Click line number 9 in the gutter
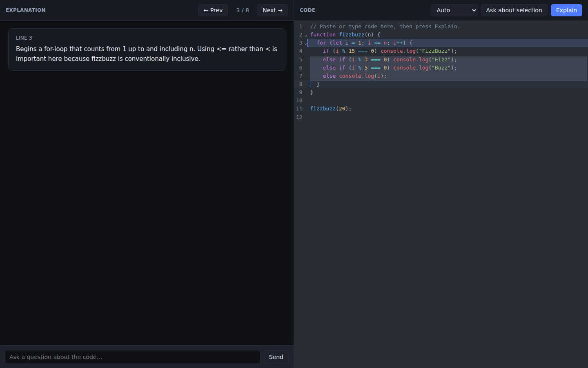Viewport: 588px width, 368px height. 301,92
